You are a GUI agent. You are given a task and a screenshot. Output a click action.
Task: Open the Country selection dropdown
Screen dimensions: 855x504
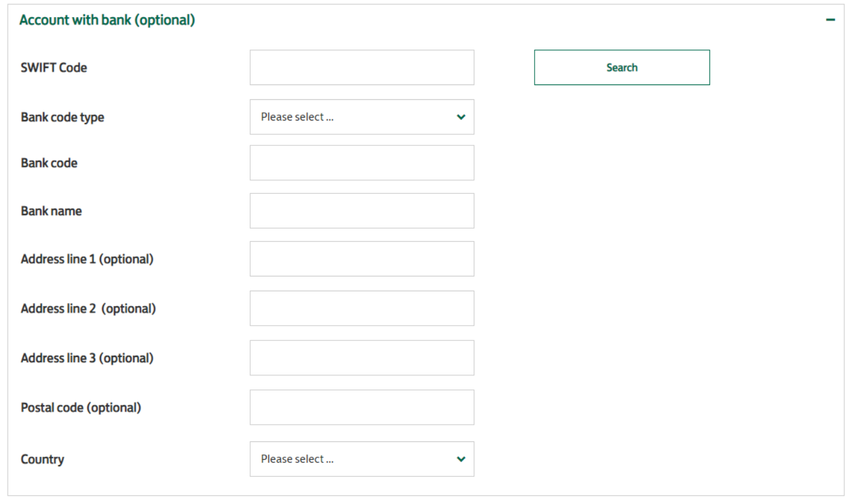(362, 459)
